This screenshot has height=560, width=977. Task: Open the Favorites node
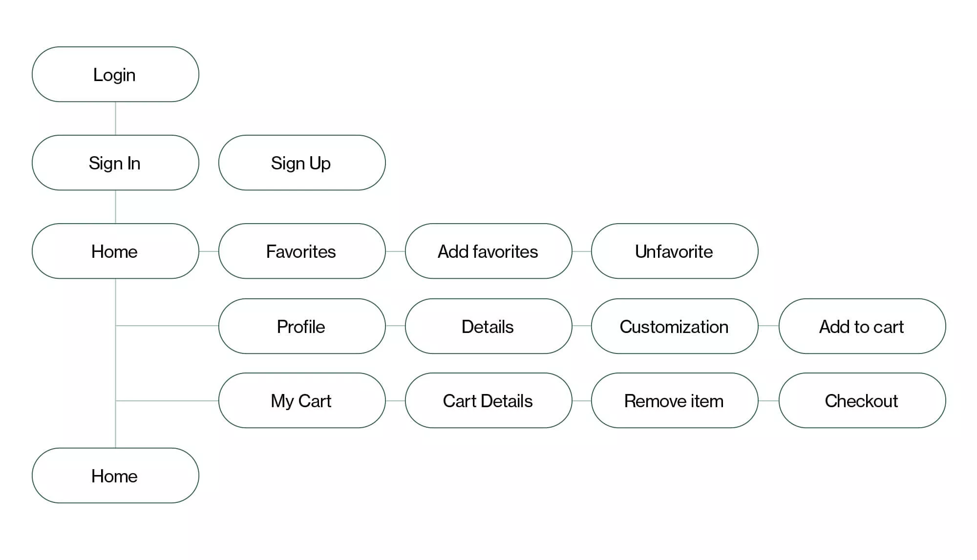coord(302,251)
